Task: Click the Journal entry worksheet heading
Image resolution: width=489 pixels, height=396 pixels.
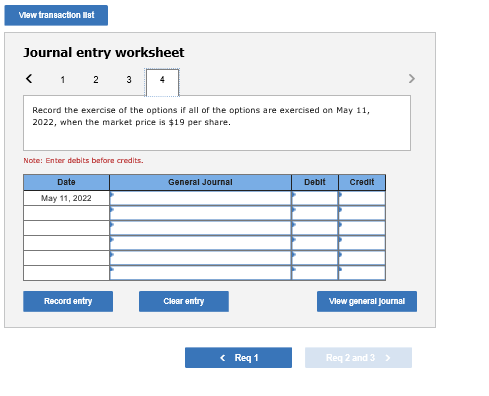Action: pos(104,53)
